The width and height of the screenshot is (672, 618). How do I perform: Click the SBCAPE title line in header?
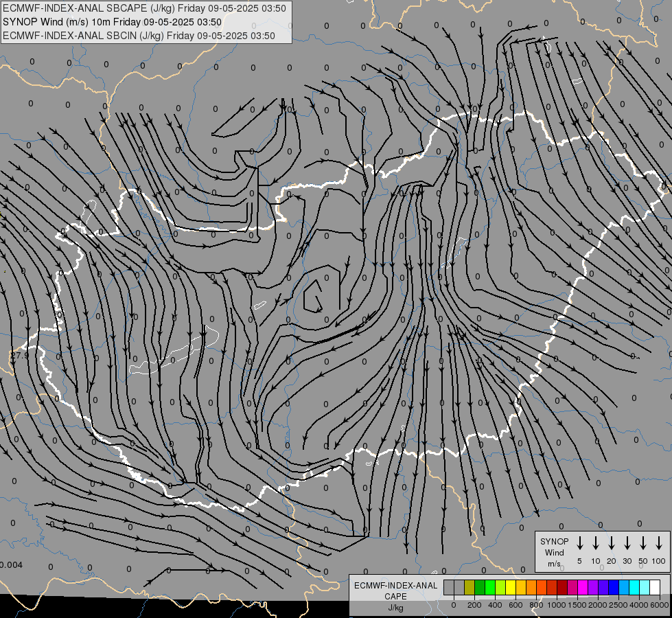[x=144, y=8]
